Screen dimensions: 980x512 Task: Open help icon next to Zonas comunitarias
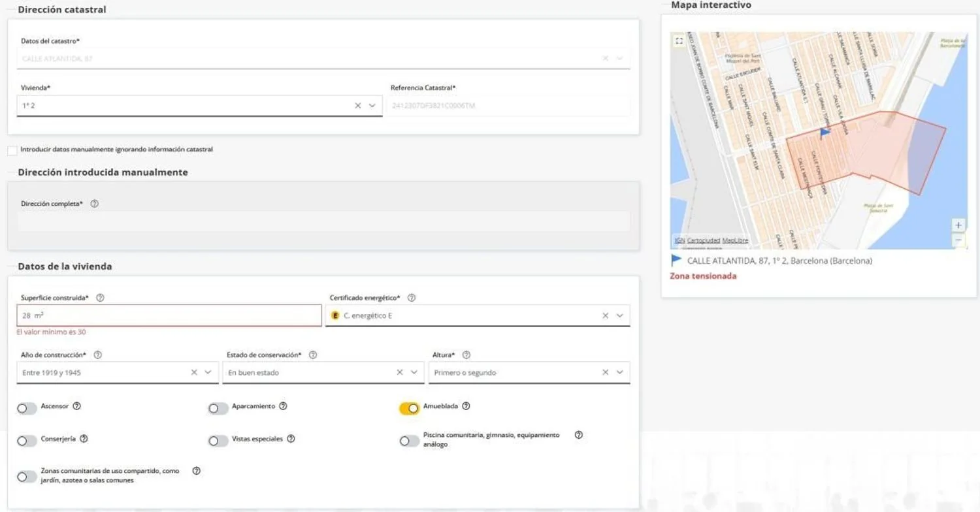click(197, 471)
